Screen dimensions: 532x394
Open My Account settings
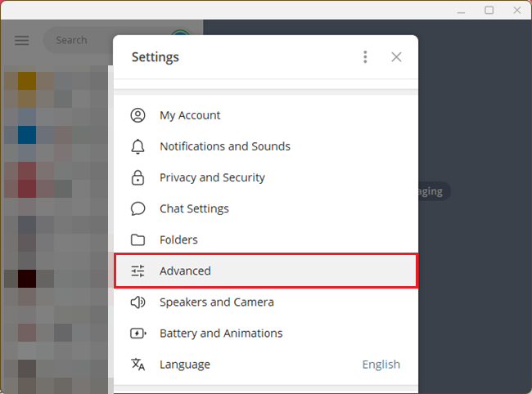190,115
